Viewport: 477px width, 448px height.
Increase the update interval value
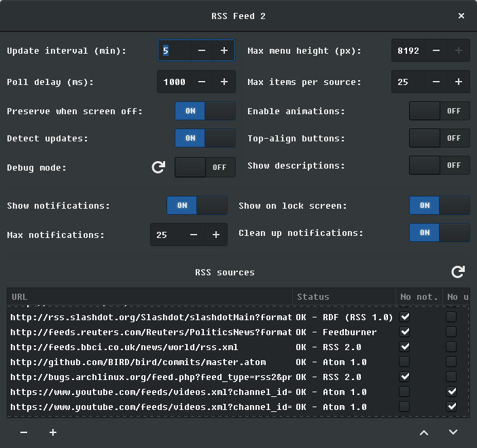224,50
